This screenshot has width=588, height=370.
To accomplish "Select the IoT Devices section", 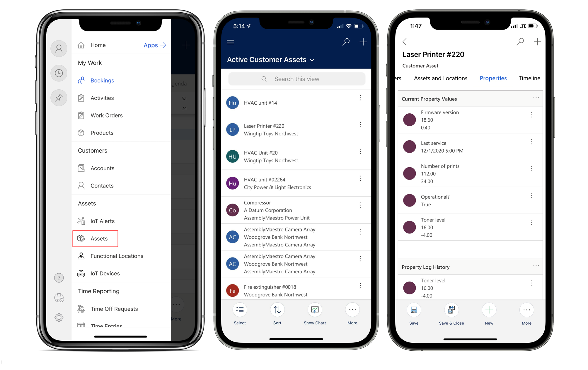I will [x=105, y=273].
